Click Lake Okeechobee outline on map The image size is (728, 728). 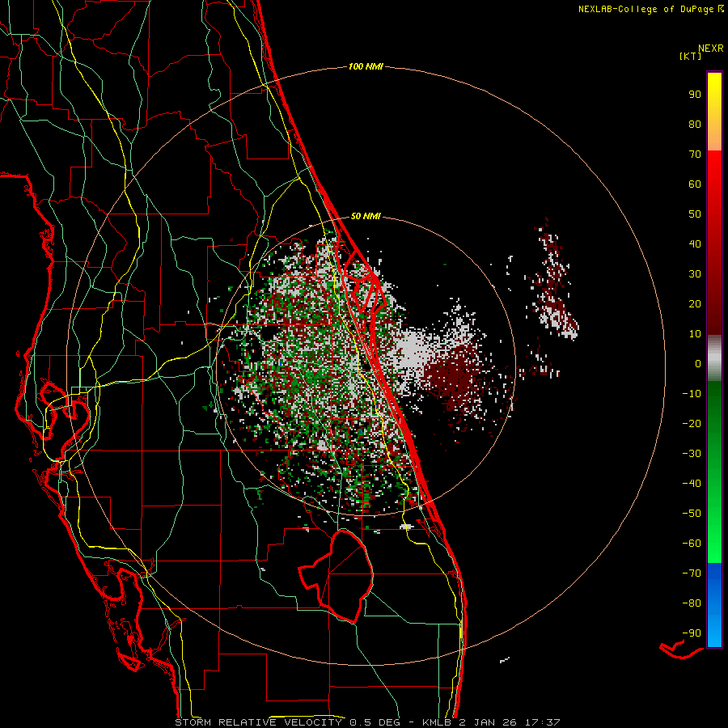336,576
